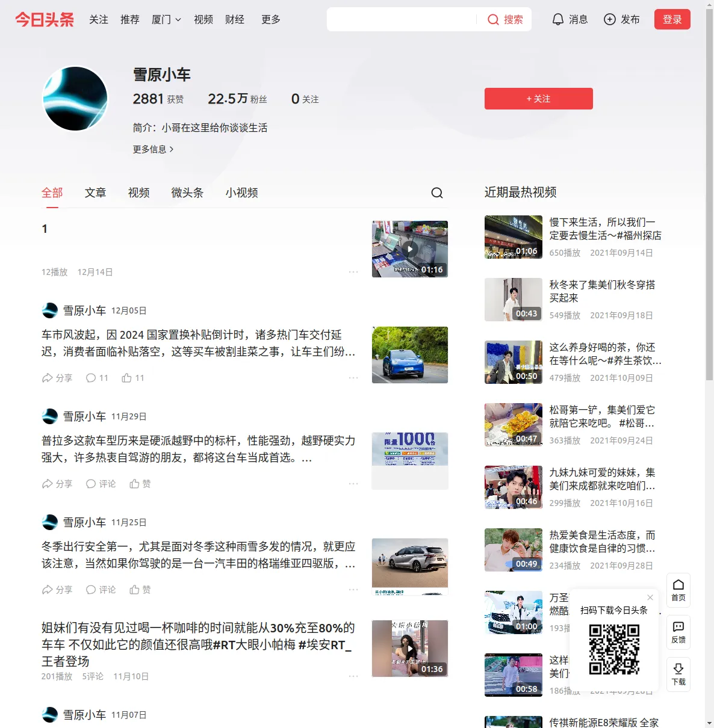714x728 pixels.
Task: Click the red + 关注 follow button
Action: click(539, 99)
